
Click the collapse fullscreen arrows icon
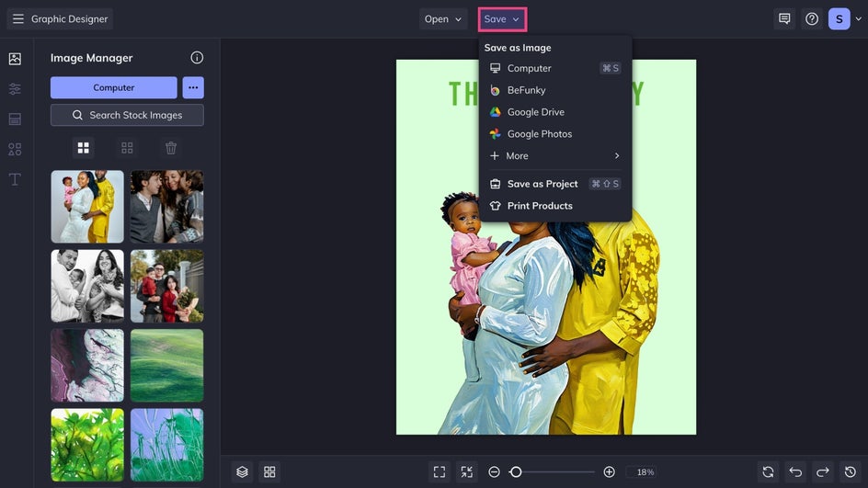tap(467, 472)
